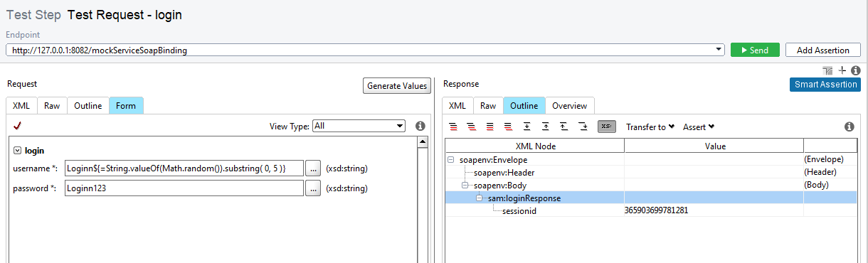Collapse the soapenv:Body node
This screenshot has height=263, width=868.
pyautogui.click(x=465, y=185)
